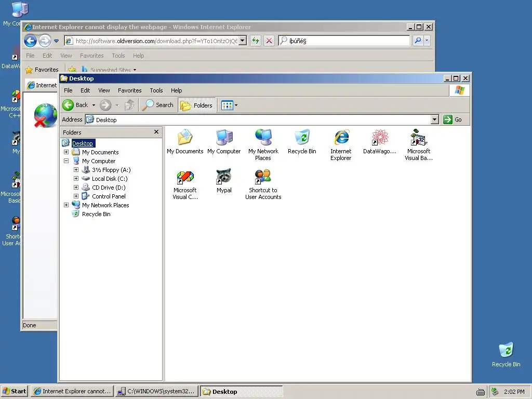The height and width of the screenshot is (399, 532).
Task: Click the Forward arrow in Explorer toolbar
Action: click(105, 105)
